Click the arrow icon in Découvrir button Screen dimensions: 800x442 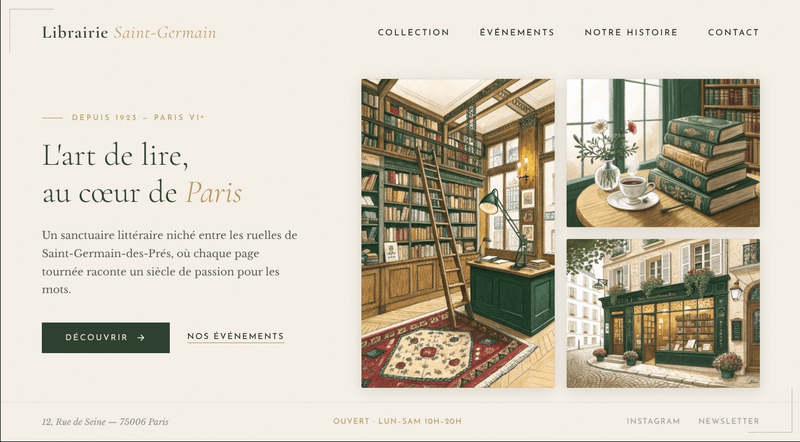141,337
